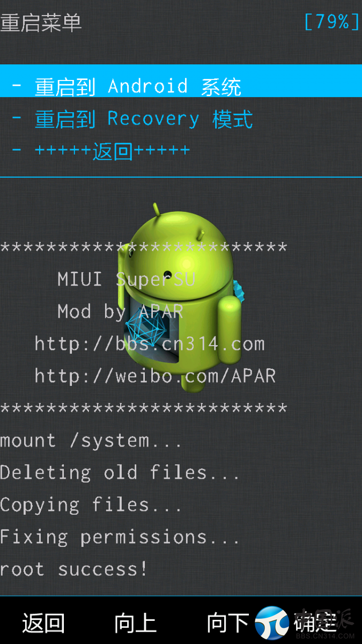Choose 重启到 Recovery 模式 entry
Viewport: 362px width, 644px height.
(181, 119)
